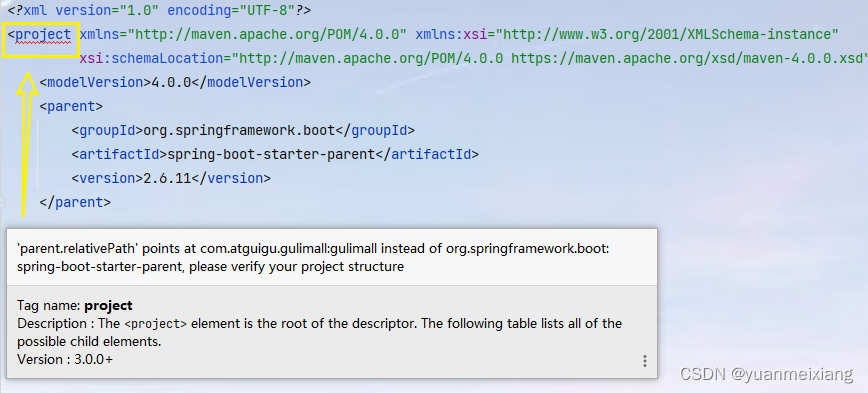Click the parent.relativePath warning message text
This screenshot has width=868, height=393.
[x=313, y=258]
